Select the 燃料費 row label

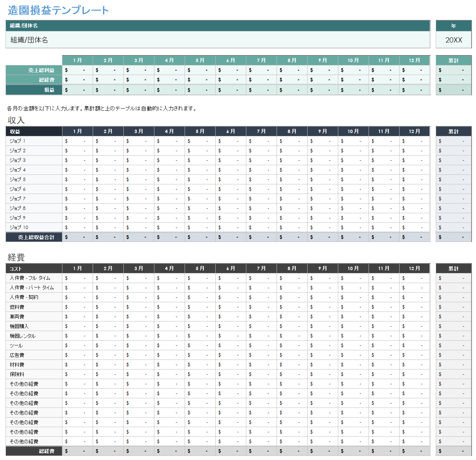(34, 307)
